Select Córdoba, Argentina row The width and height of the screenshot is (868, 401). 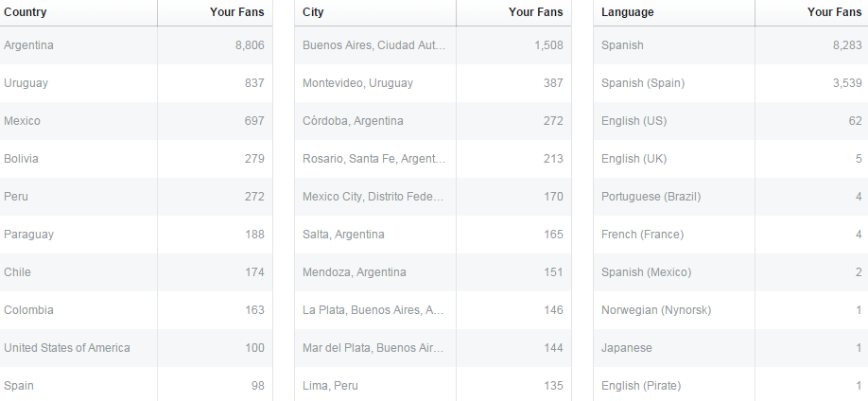(433, 121)
